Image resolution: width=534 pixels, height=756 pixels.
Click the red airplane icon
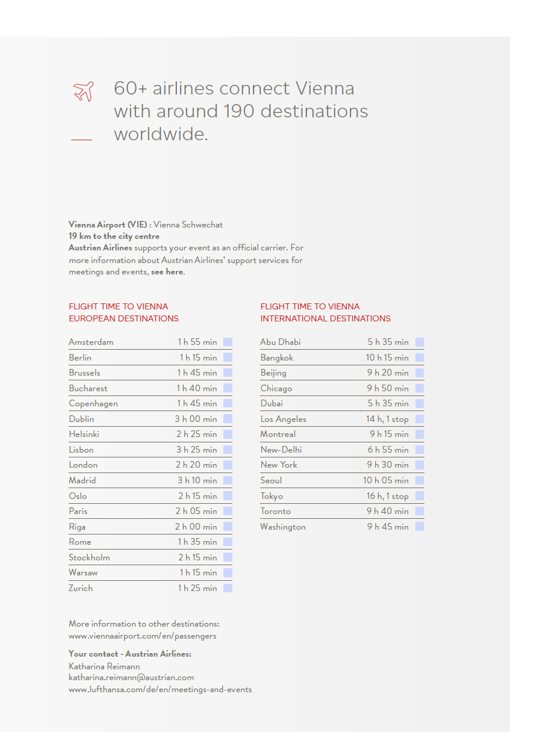pyautogui.click(x=84, y=91)
